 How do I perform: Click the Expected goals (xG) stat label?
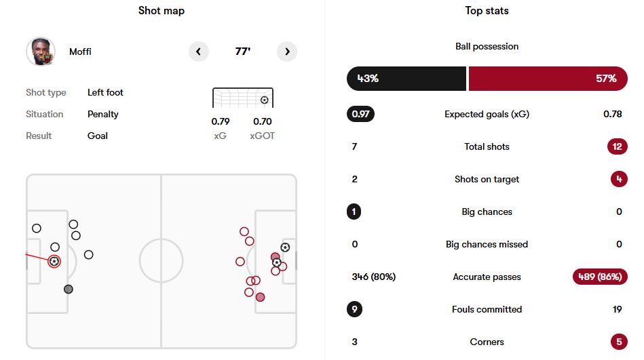tap(487, 114)
